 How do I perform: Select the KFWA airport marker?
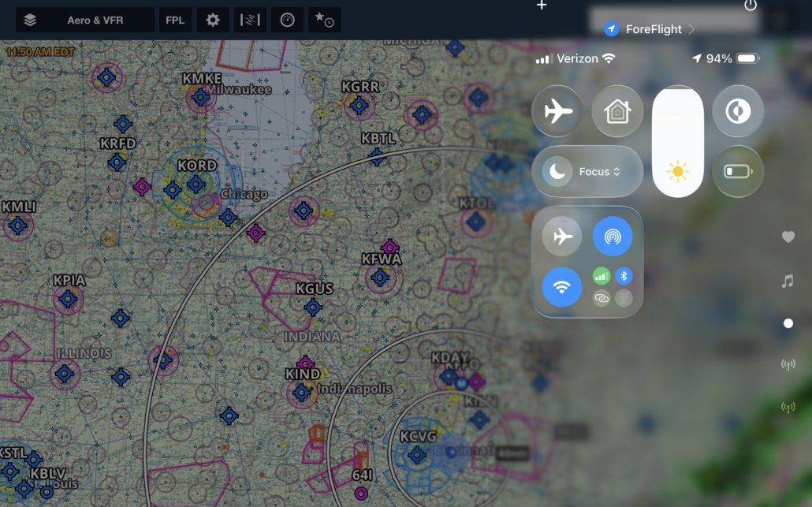380,278
